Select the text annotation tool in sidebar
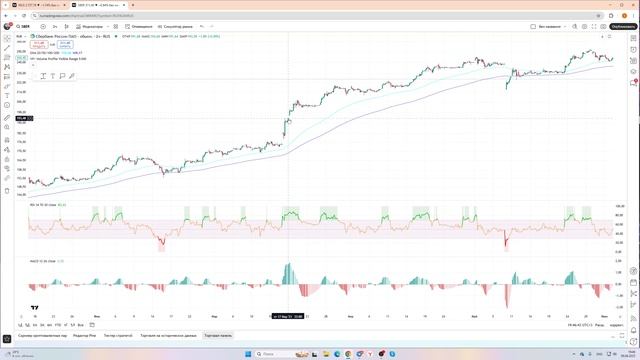Image resolution: width=640 pixels, height=360 pixels. (x=7, y=96)
